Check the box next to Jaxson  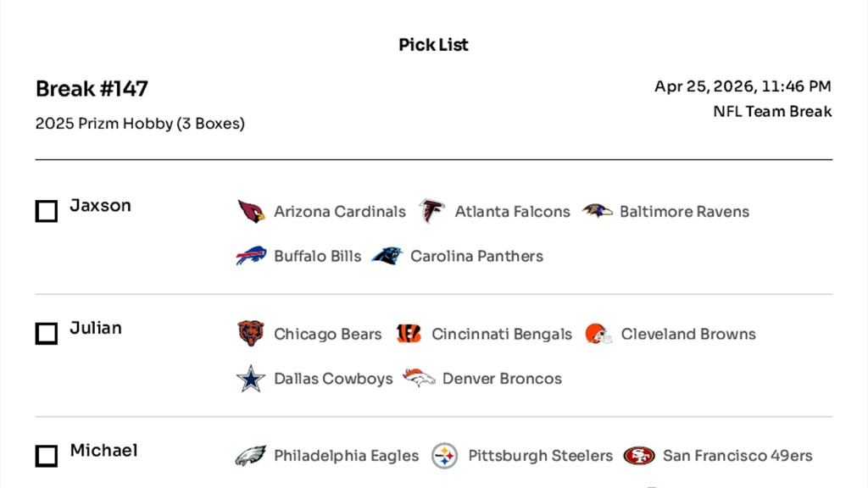47,212
